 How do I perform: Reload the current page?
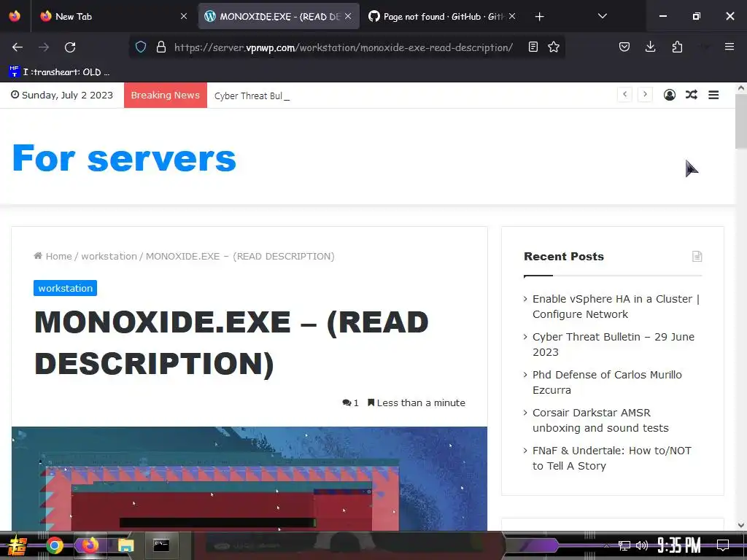point(70,47)
